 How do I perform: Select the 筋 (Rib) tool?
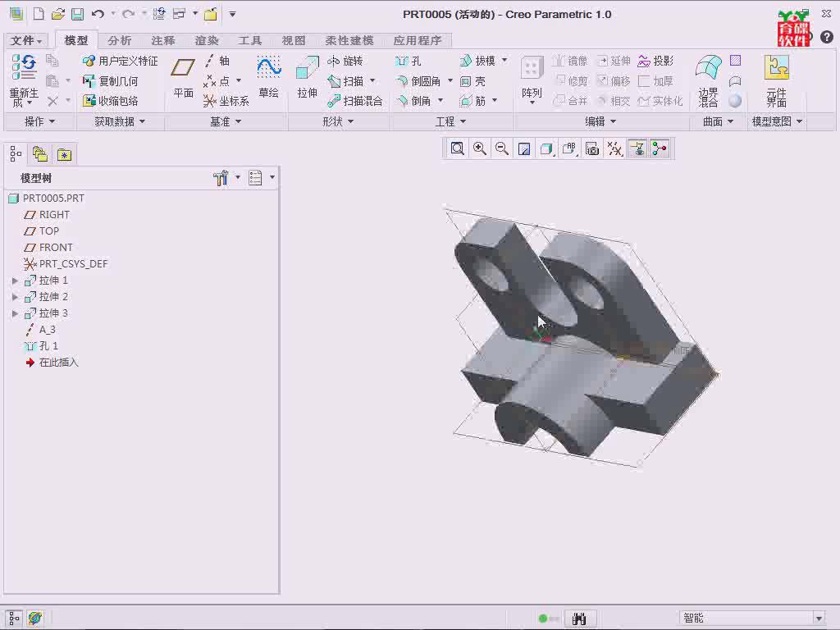pos(472,101)
